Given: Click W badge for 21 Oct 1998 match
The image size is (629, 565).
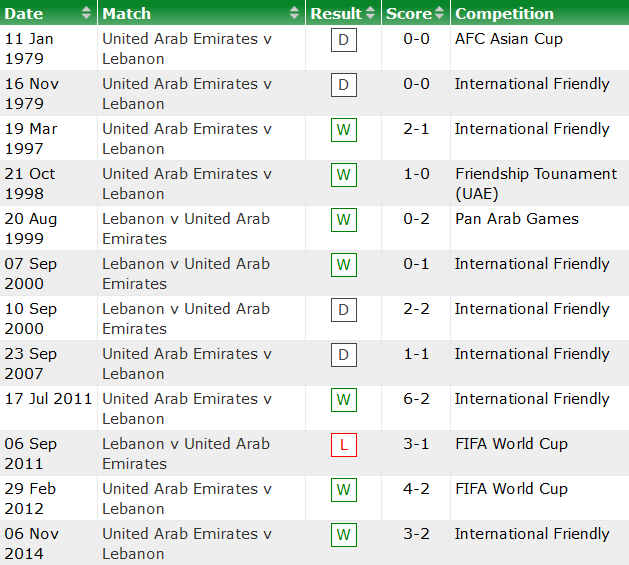Looking at the screenshot, I should (x=344, y=175).
